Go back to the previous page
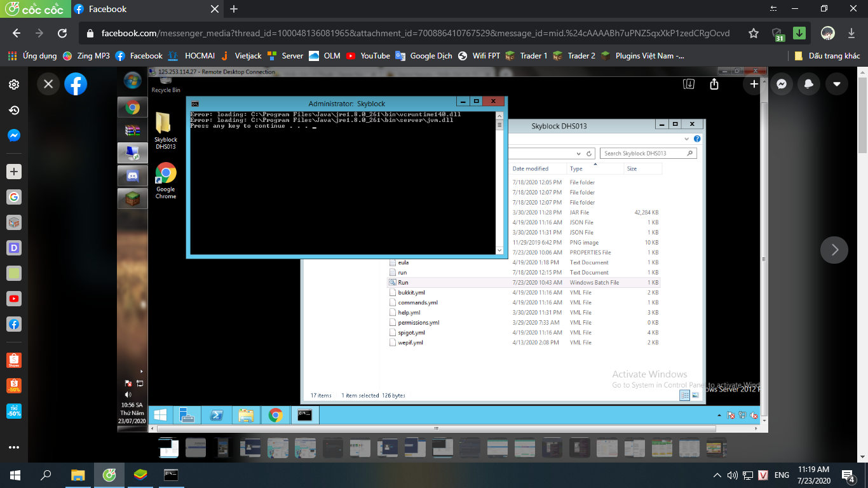 17,33
